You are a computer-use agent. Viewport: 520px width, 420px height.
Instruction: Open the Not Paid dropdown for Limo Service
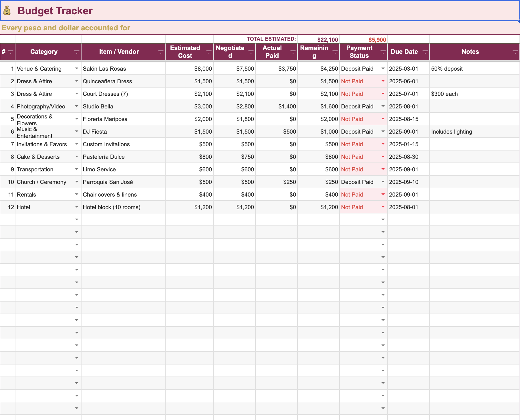click(383, 169)
